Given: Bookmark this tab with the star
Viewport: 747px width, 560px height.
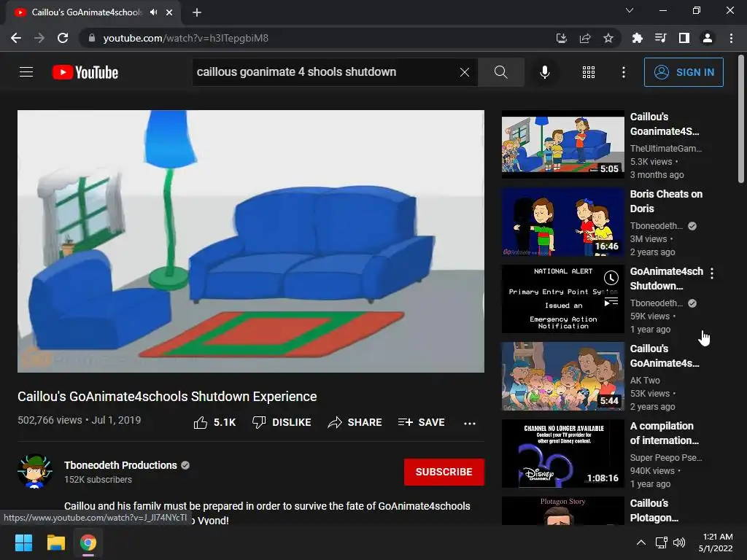Looking at the screenshot, I should tap(608, 38).
